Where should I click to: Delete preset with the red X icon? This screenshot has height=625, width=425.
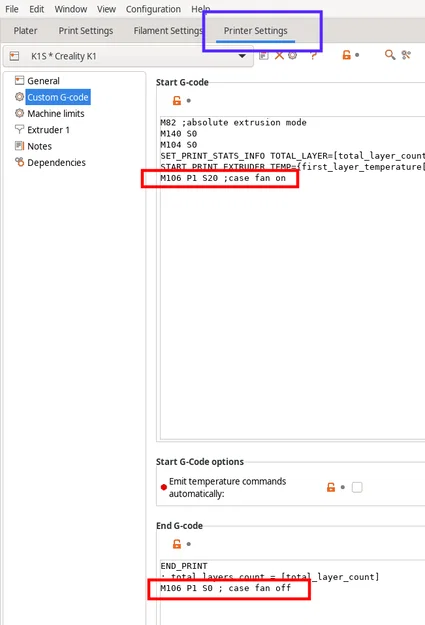[x=279, y=55]
